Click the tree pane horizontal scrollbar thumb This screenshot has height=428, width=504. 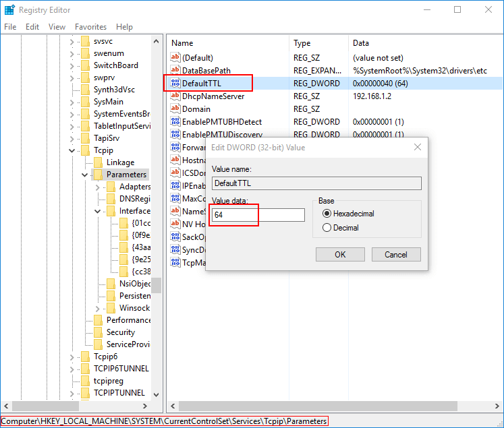(x=45, y=406)
